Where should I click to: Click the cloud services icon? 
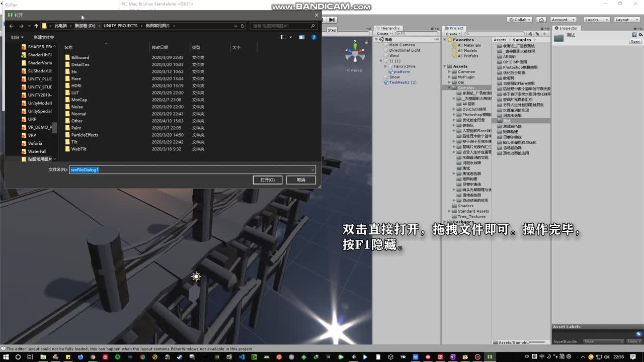click(541, 20)
